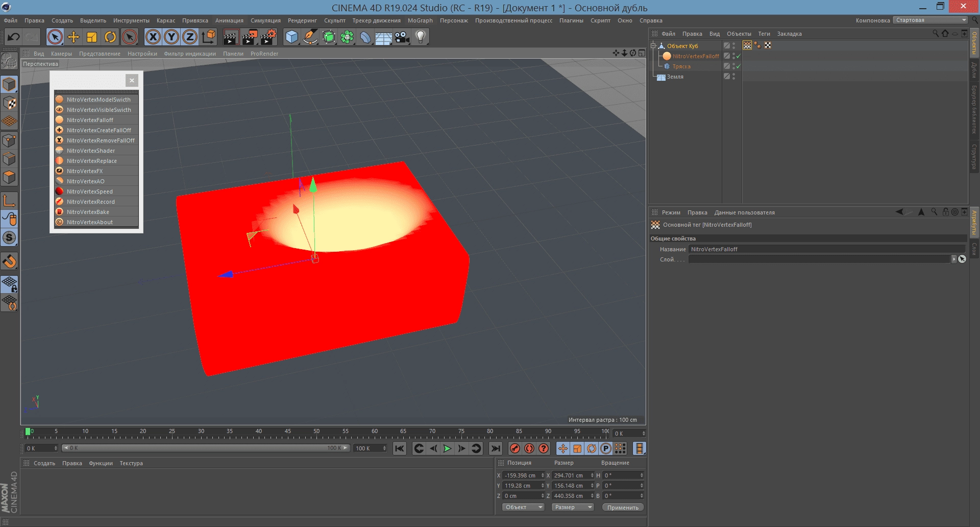This screenshot has width=980, height=527.
Task: Open the Симуляция menu
Action: [x=265, y=20]
